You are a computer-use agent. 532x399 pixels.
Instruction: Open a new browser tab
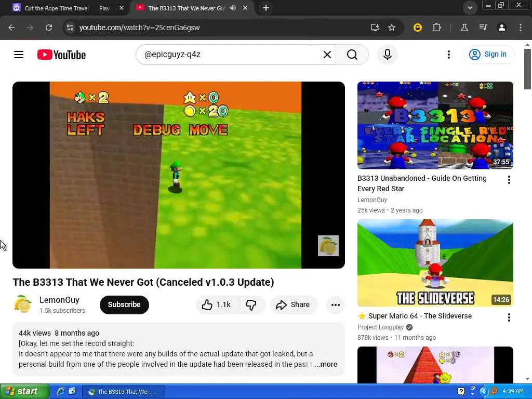pos(266,8)
